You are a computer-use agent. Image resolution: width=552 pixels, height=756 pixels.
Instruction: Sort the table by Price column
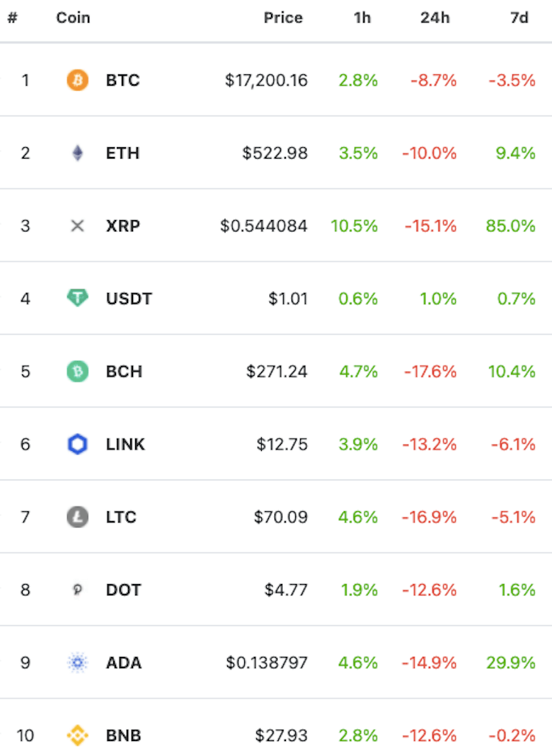pyautogui.click(x=283, y=18)
